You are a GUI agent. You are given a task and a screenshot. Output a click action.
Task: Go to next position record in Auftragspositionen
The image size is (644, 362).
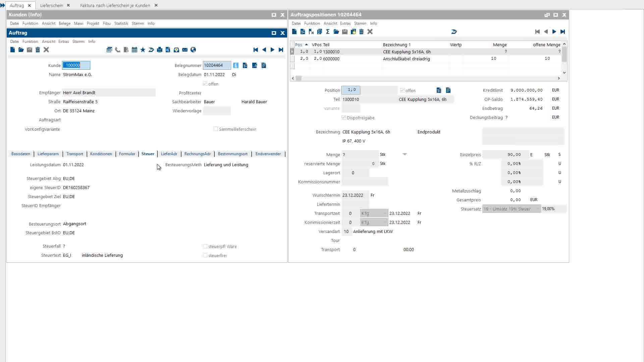(x=554, y=32)
